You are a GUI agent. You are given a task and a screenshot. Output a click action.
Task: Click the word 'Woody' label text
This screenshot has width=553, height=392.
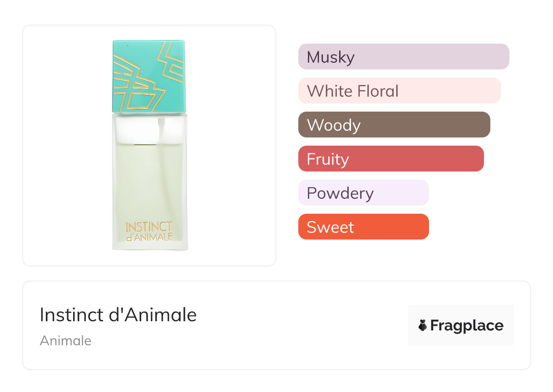pyautogui.click(x=334, y=125)
